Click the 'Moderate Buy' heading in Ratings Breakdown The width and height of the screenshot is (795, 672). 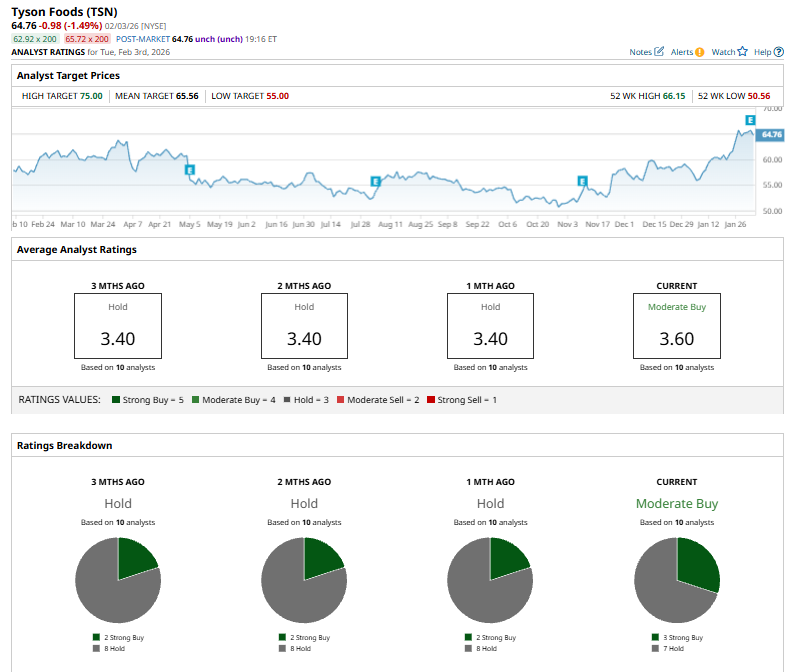pyautogui.click(x=677, y=504)
